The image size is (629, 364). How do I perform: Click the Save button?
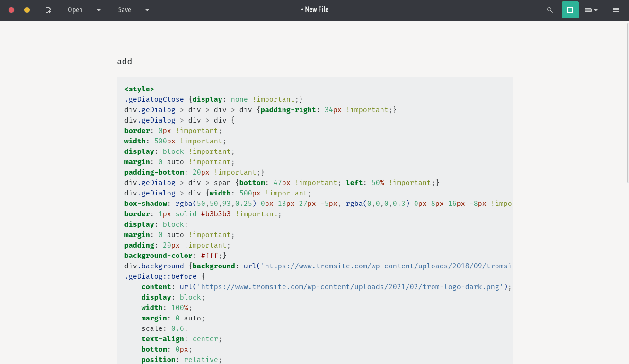pos(124,10)
